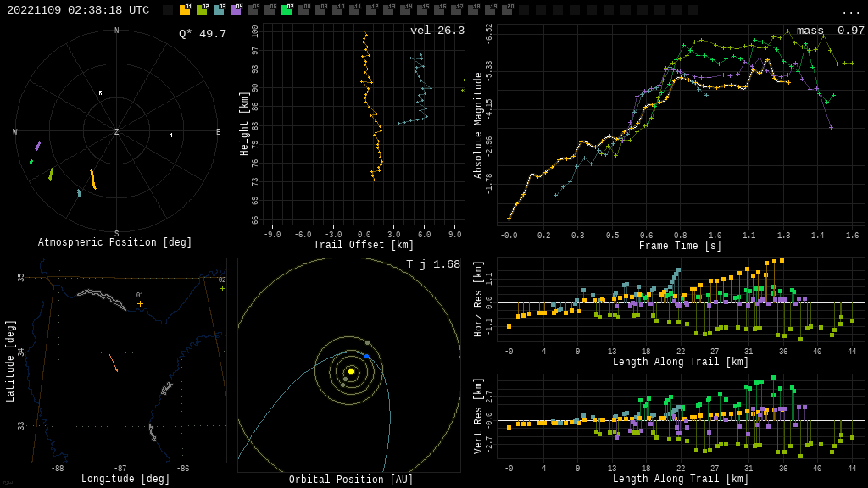The image size is (868, 488).
Task: Select the Atmospheric Position [deg] plot title
Action: pos(115,243)
